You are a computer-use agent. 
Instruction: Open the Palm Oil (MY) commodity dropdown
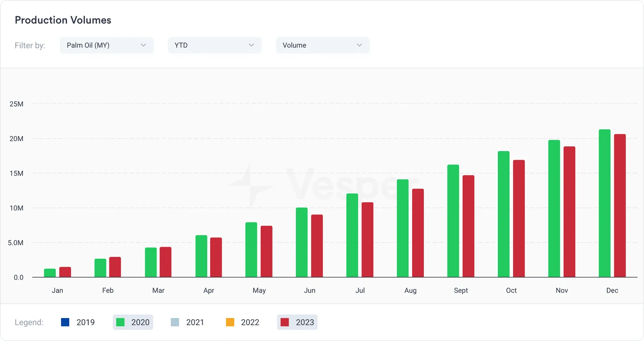pos(107,45)
